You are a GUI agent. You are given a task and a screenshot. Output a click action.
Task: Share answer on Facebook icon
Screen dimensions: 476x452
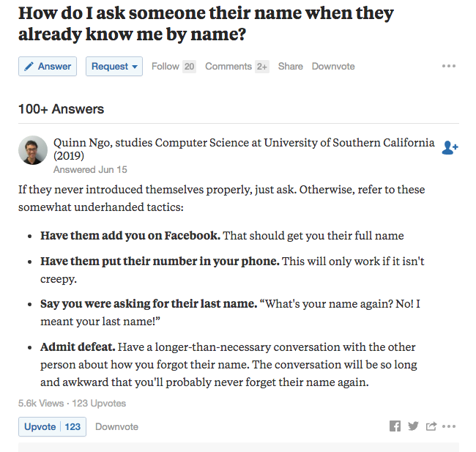coord(395,426)
